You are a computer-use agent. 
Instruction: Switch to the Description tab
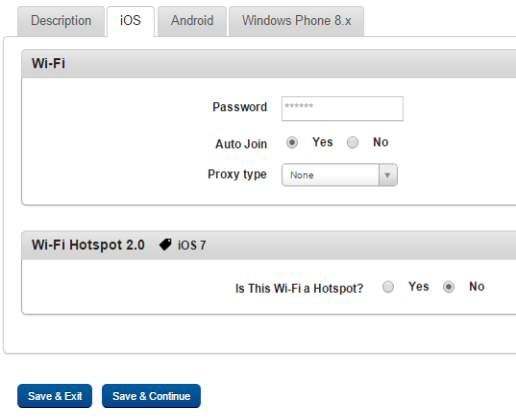[61, 21]
